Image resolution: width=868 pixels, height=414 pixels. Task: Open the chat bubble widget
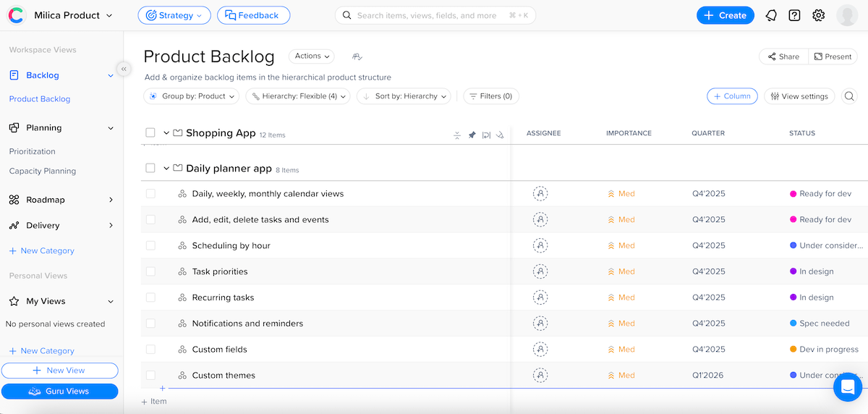click(847, 387)
